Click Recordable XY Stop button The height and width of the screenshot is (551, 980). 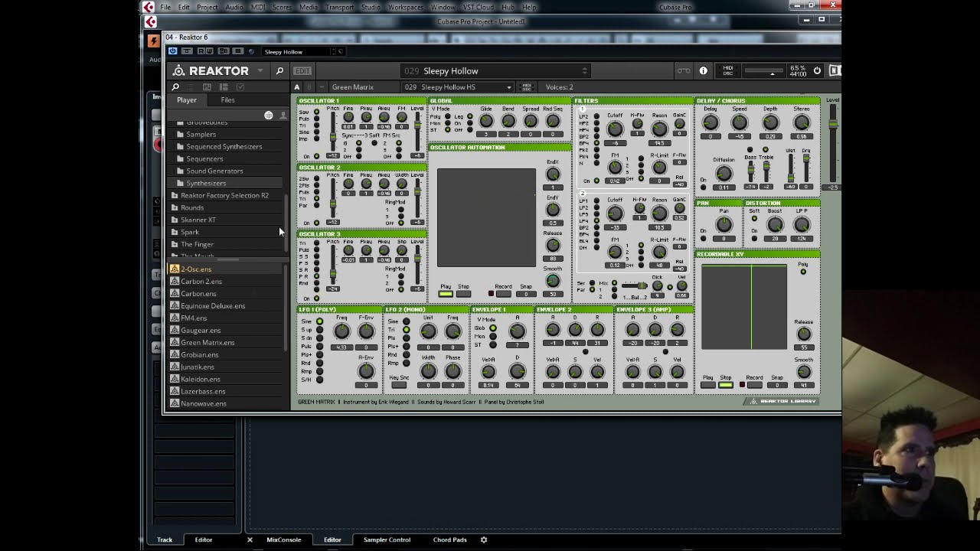point(726,384)
